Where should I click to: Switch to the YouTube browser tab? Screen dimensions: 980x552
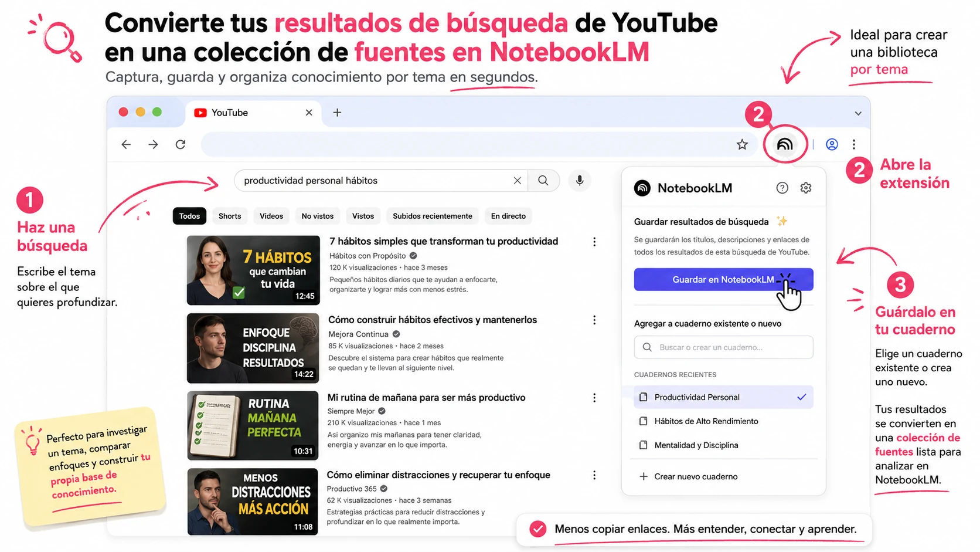(253, 113)
